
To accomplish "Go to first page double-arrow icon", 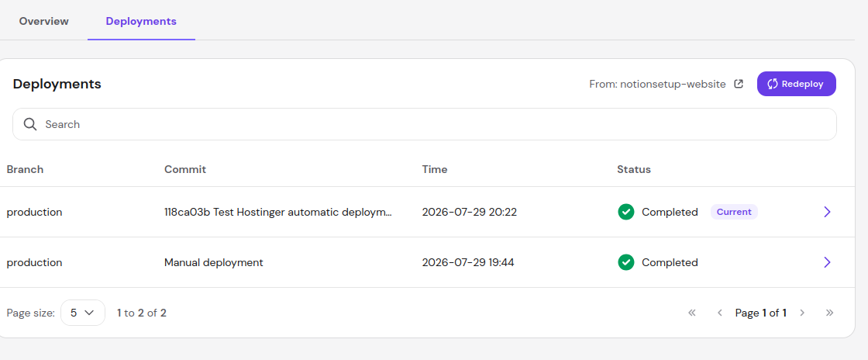I will (691, 313).
